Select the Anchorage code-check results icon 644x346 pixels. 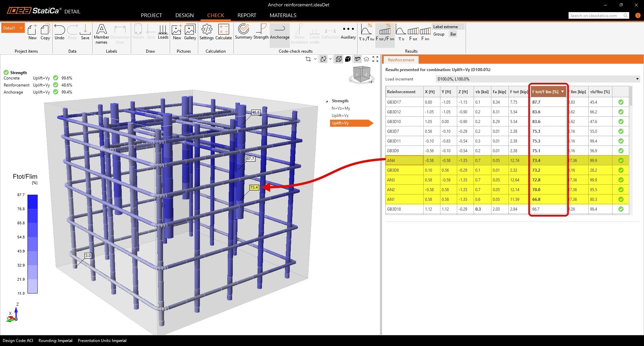click(x=279, y=32)
